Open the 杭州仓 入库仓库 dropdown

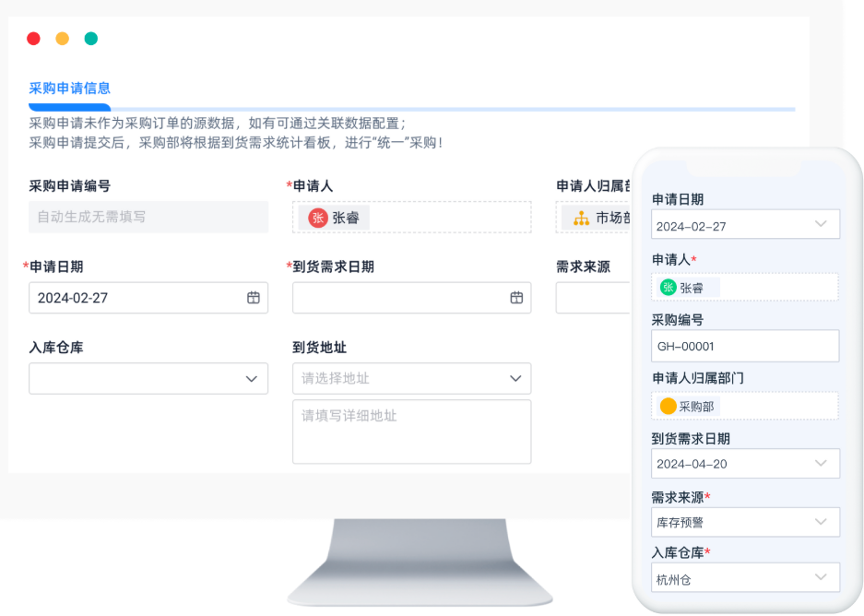click(x=745, y=577)
